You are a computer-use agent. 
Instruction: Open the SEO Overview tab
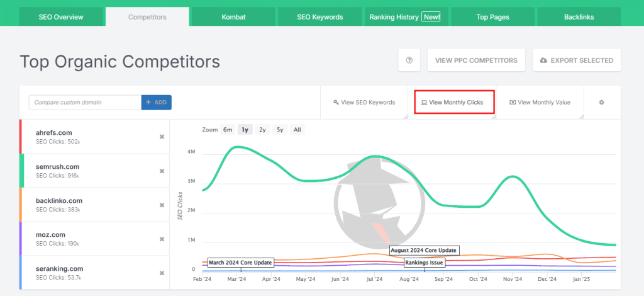tap(61, 17)
